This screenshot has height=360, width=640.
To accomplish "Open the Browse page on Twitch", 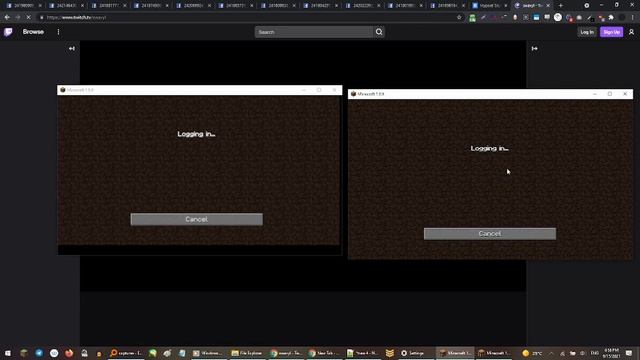I will [x=33, y=32].
